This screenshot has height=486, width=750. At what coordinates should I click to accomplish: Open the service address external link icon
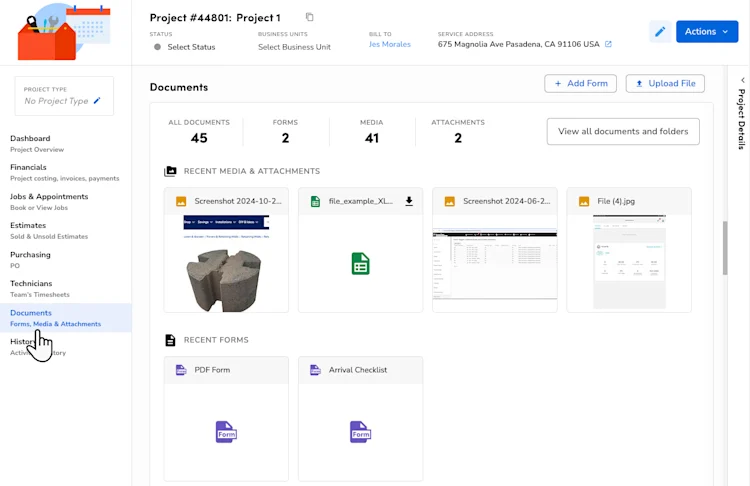point(608,44)
